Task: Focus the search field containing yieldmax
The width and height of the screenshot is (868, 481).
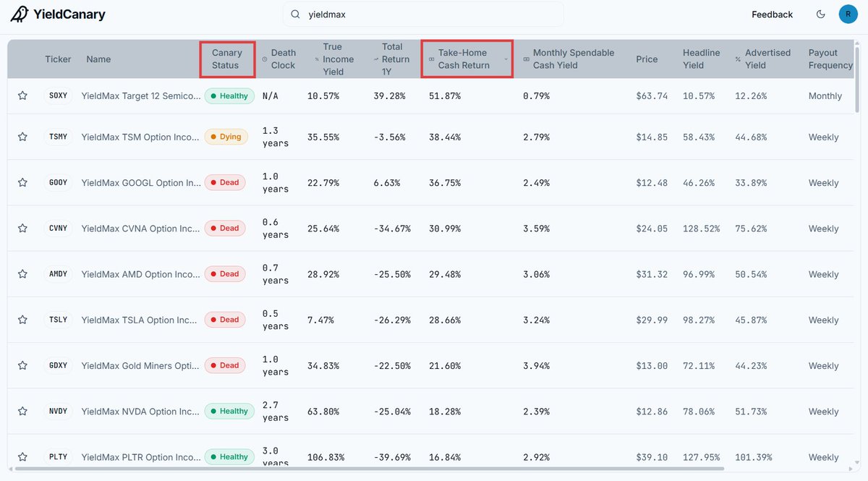Action: (423, 14)
